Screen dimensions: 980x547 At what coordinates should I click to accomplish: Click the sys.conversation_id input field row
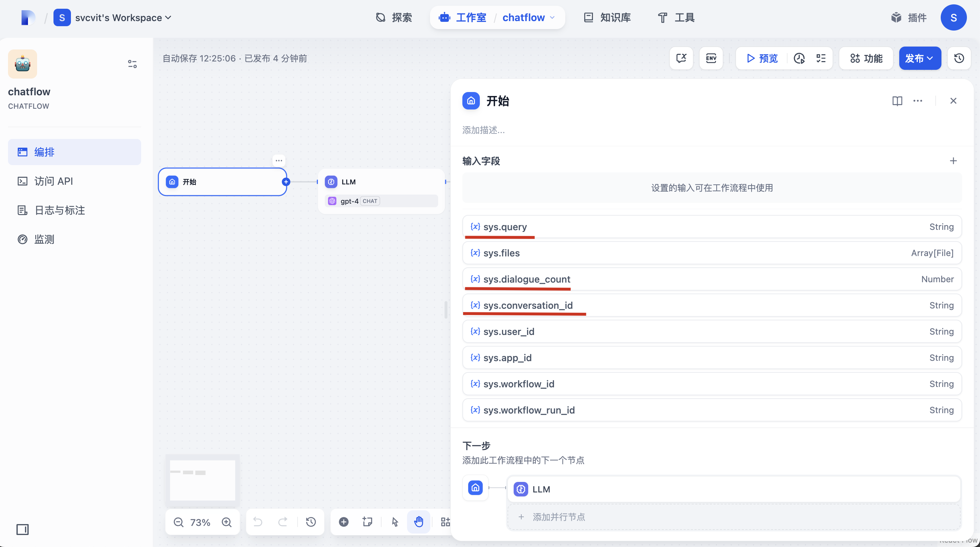pyautogui.click(x=712, y=305)
